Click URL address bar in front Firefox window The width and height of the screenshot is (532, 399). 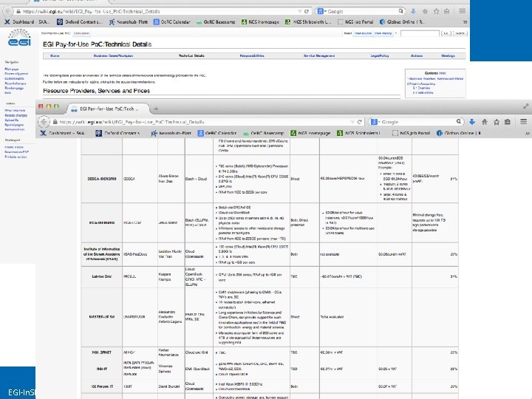tap(202, 122)
